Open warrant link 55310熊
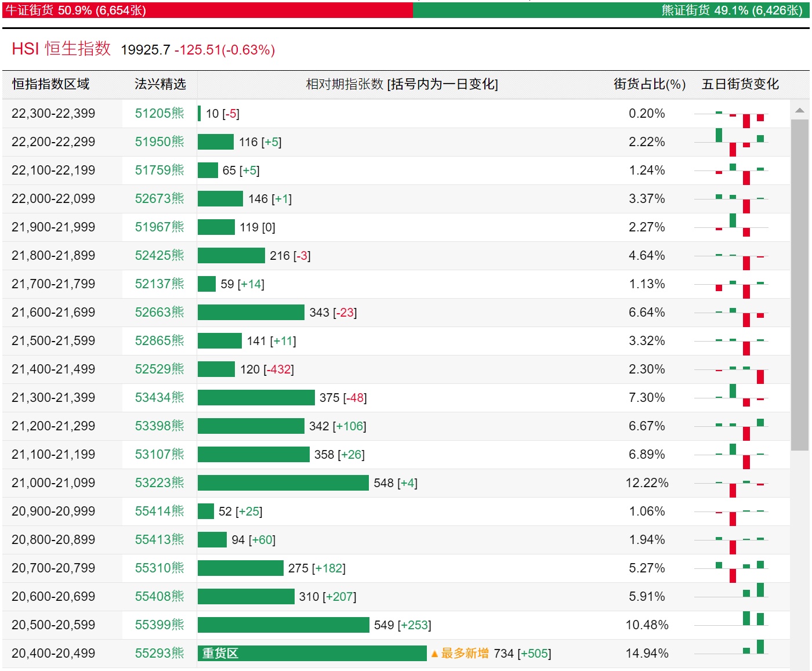812x671 pixels. pyautogui.click(x=159, y=568)
